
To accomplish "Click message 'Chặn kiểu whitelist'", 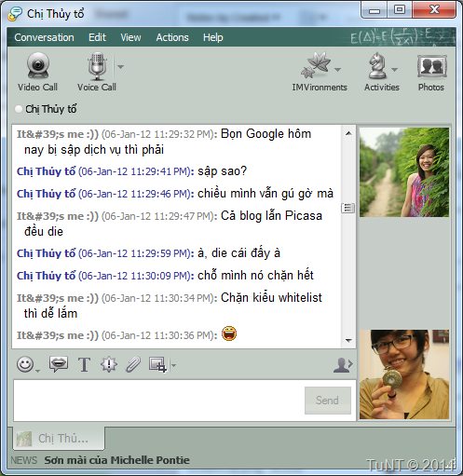I will 271,298.
